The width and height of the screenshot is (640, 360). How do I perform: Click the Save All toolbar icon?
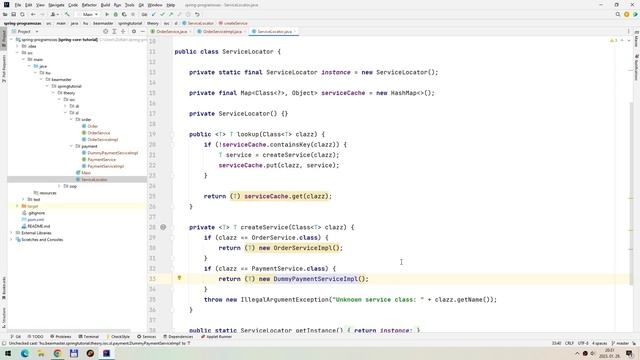point(13,14)
